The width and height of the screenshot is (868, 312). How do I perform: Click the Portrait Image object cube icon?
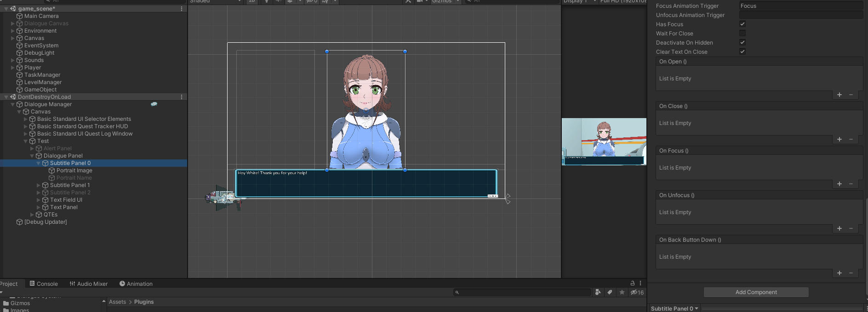(x=51, y=170)
